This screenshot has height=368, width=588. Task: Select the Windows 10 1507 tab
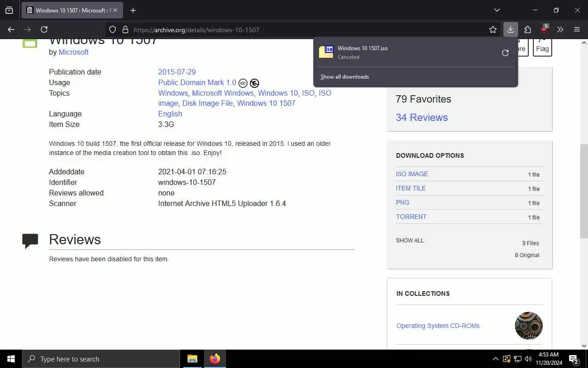(72, 10)
